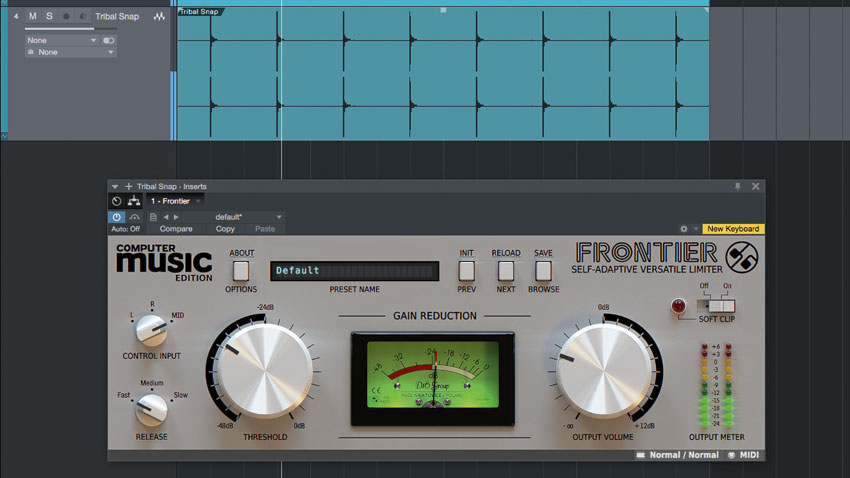The width and height of the screenshot is (850, 478).
Task: Click the RELOAD/NEXT button
Action: point(506,271)
